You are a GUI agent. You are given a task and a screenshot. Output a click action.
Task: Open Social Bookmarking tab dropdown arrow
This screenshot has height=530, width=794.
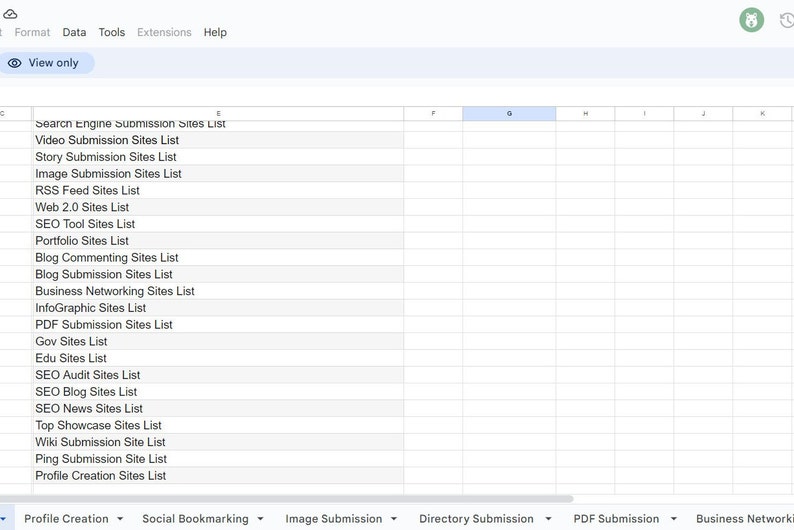tap(260, 519)
